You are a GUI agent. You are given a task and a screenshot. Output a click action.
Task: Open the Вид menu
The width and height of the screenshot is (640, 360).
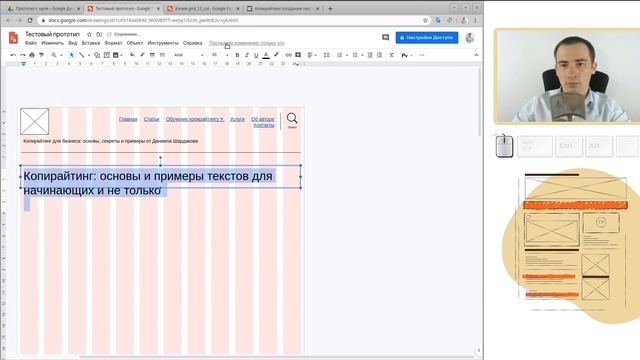click(x=73, y=43)
